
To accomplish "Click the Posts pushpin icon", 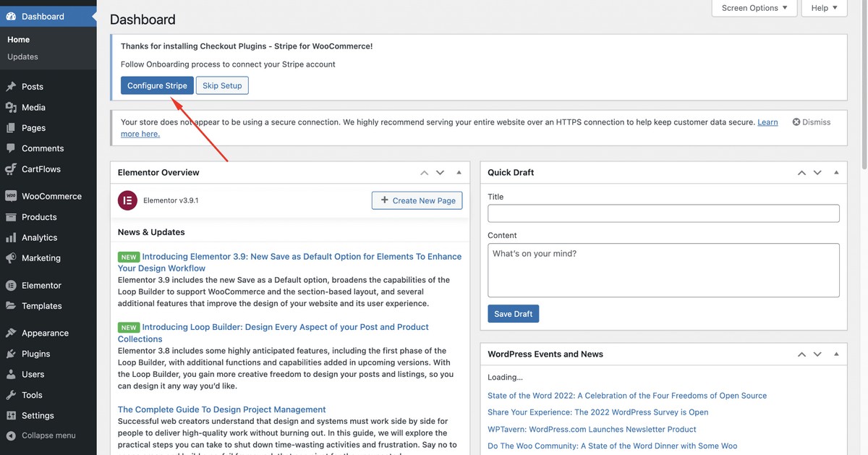I will point(11,86).
